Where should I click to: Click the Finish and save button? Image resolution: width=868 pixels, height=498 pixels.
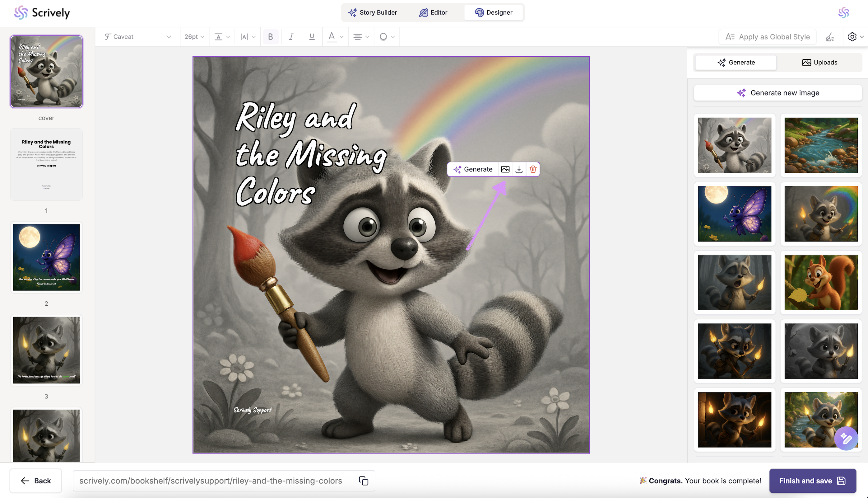812,481
